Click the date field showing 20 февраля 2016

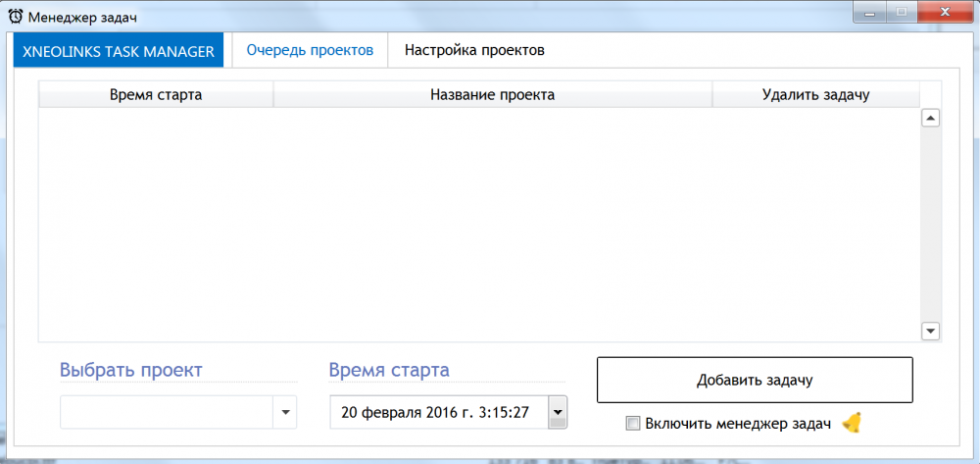[439, 412]
